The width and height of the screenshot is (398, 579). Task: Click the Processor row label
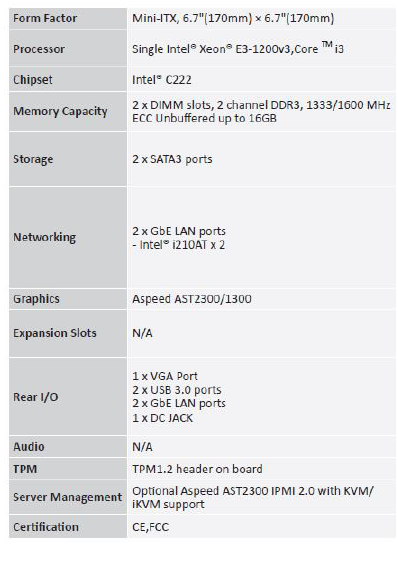tap(39, 49)
